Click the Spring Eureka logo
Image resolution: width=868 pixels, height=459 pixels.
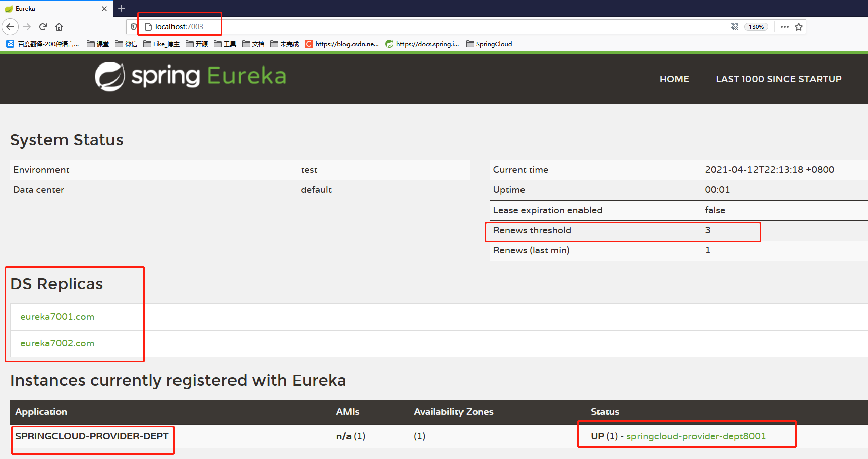click(191, 77)
